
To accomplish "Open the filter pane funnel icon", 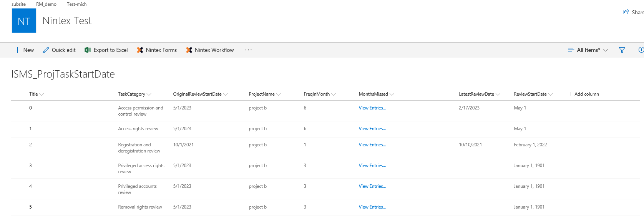I will tap(622, 50).
